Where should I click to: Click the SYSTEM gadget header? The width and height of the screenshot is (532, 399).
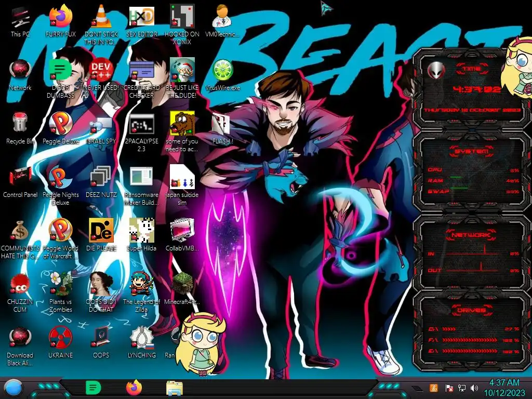coord(471,151)
